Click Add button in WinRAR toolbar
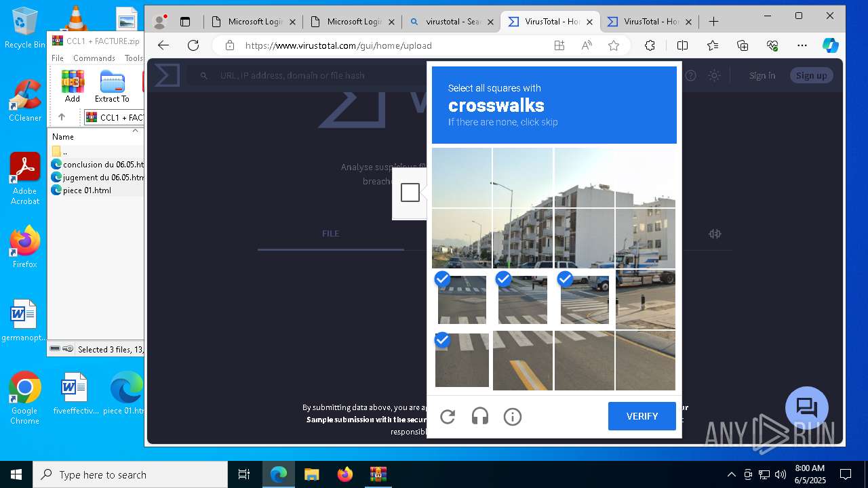This screenshot has height=488, width=868. pyautogui.click(x=73, y=87)
